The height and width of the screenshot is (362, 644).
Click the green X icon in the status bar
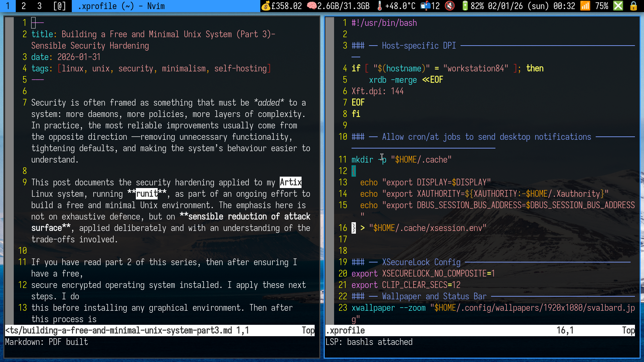618,6
